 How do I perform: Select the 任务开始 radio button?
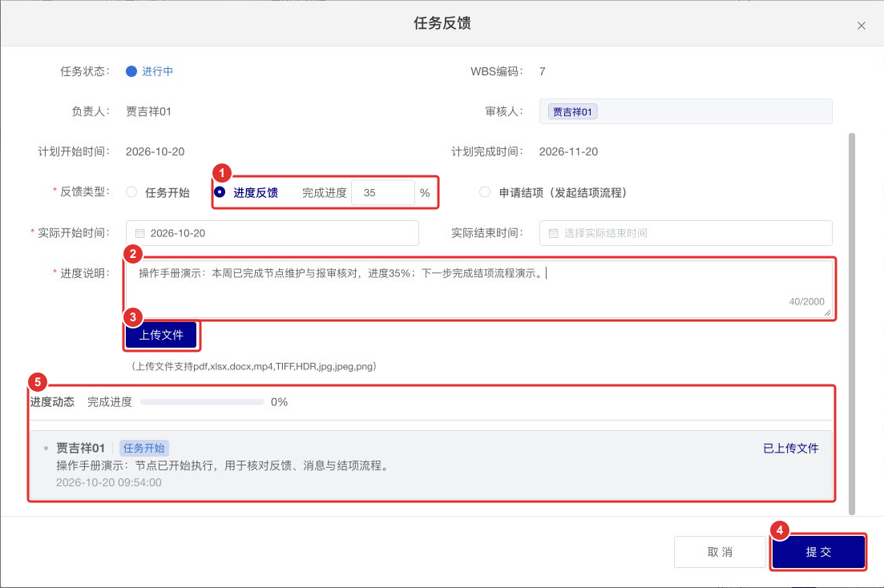tap(131, 192)
